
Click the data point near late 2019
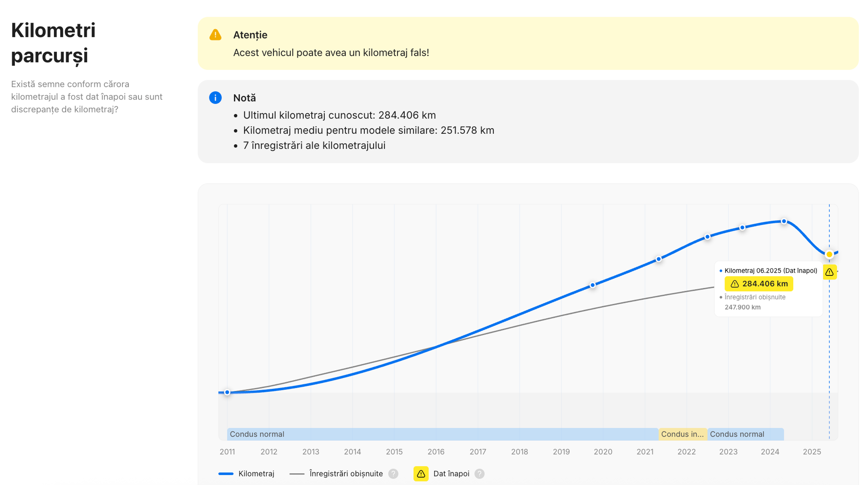click(593, 285)
